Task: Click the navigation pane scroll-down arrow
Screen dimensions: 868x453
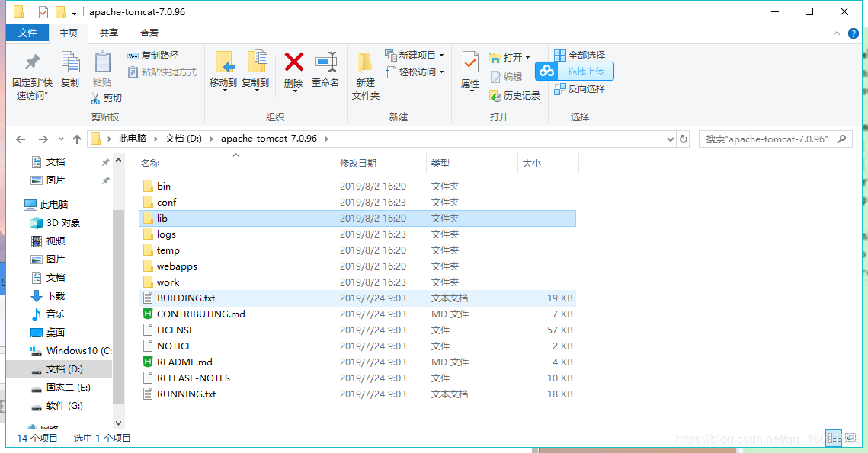Action: [118, 423]
